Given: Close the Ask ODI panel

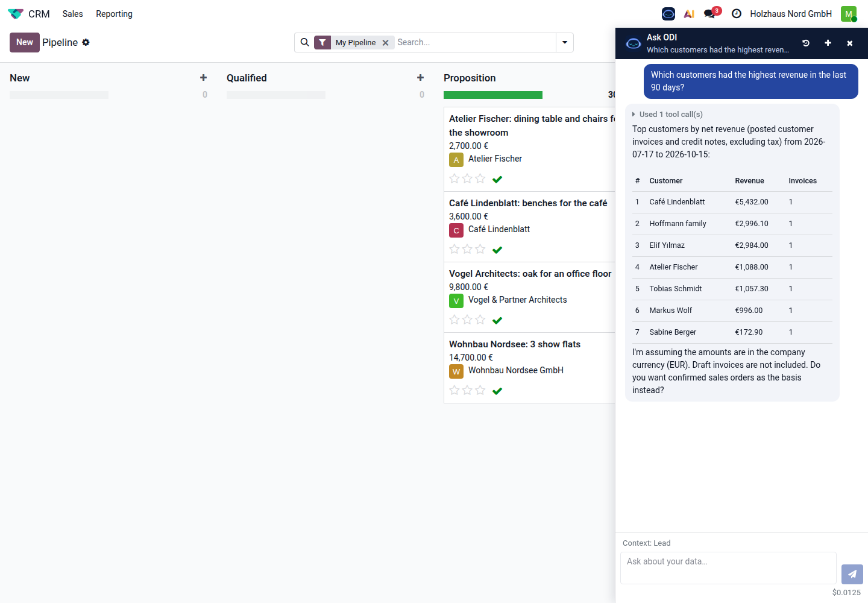Looking at the screenshot, I should tap(850, 43).
